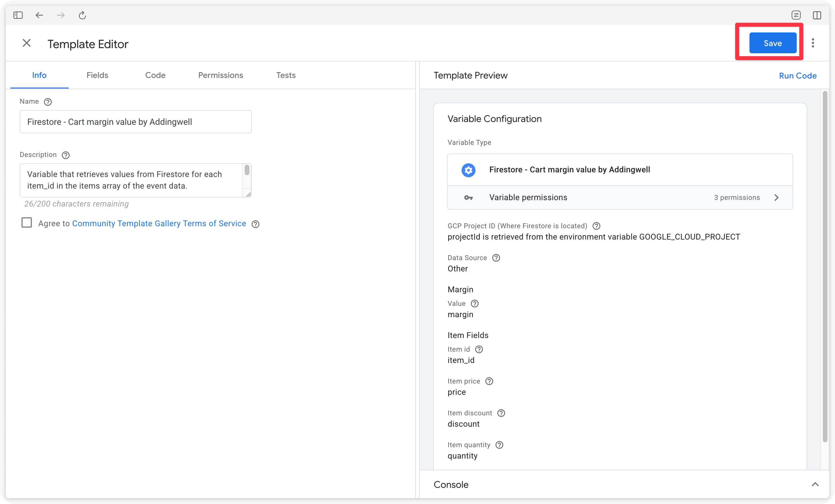Click the blue Save button
Screen dimensions: 835x504
(773, 43)
